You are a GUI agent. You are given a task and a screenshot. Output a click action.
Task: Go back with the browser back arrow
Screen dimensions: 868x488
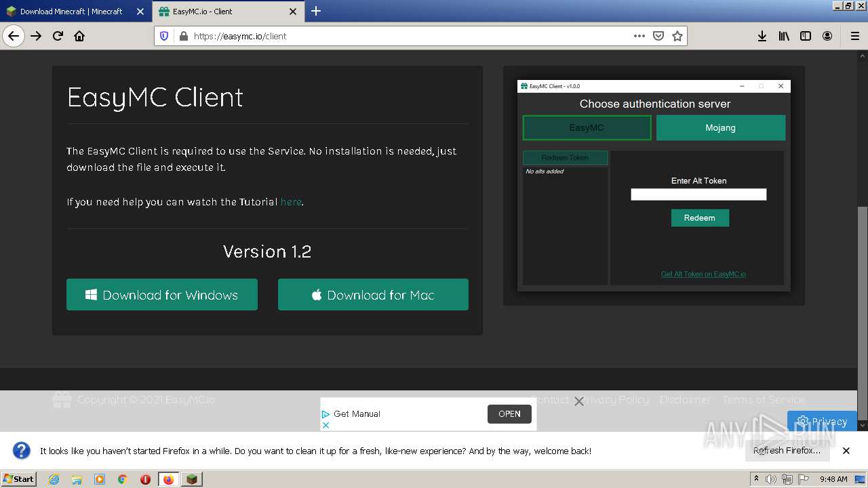[14, 36]
